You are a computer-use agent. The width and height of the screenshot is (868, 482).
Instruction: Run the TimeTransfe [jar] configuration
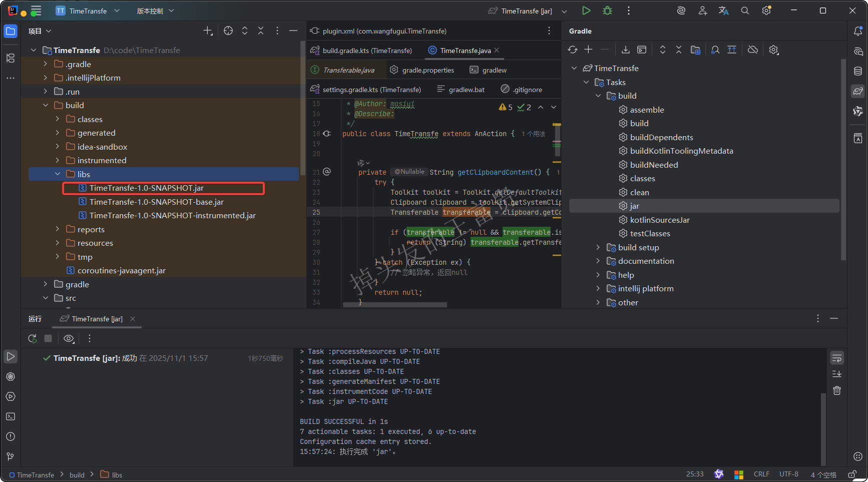coord(586,11)
